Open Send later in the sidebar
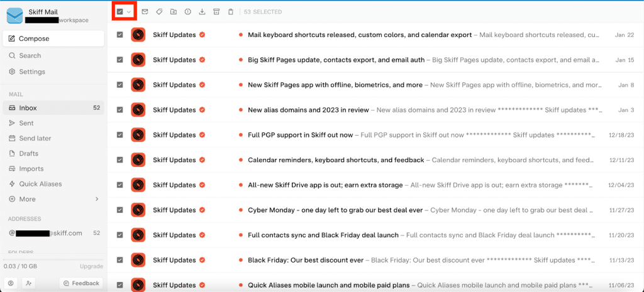644x292 pixels. 53,138
